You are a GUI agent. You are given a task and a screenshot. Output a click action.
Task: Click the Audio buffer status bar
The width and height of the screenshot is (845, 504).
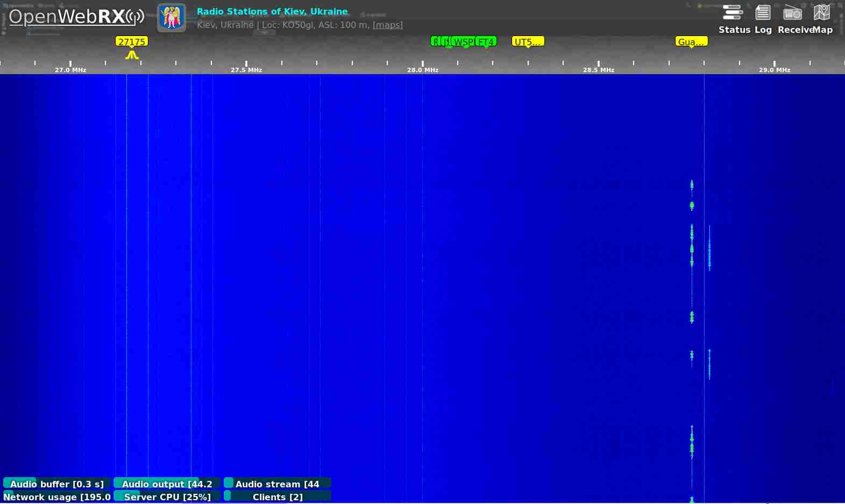click(57, 484)
